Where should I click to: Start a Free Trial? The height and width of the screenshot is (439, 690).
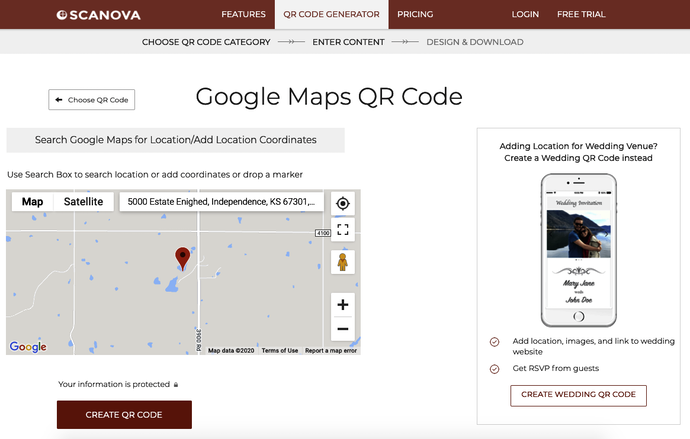pyautogui.click(x=581, y=15)
